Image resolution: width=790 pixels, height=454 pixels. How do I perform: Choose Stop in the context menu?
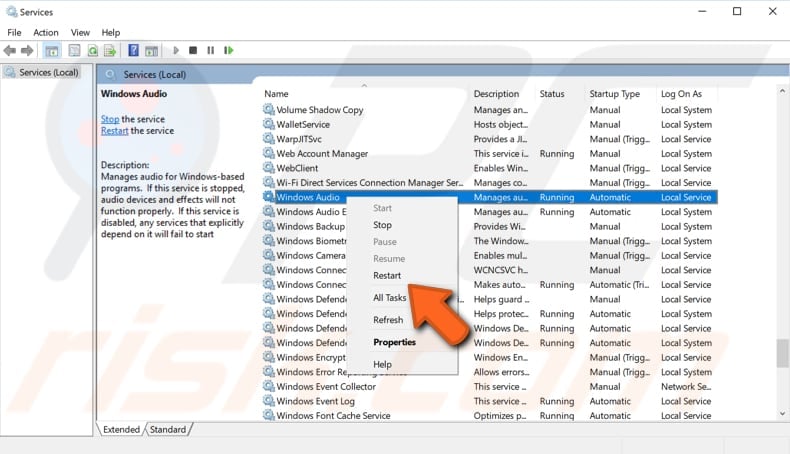pyautogui.click(x=382, y=225)
